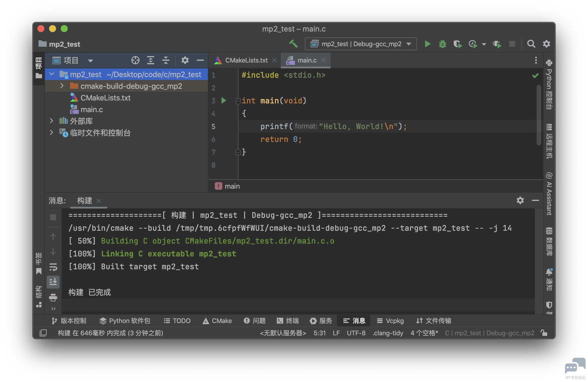The height and width of the screenshot is (382, 588).
Task: Open profiler options dropdown arrow
Action: tap(484, 44)
